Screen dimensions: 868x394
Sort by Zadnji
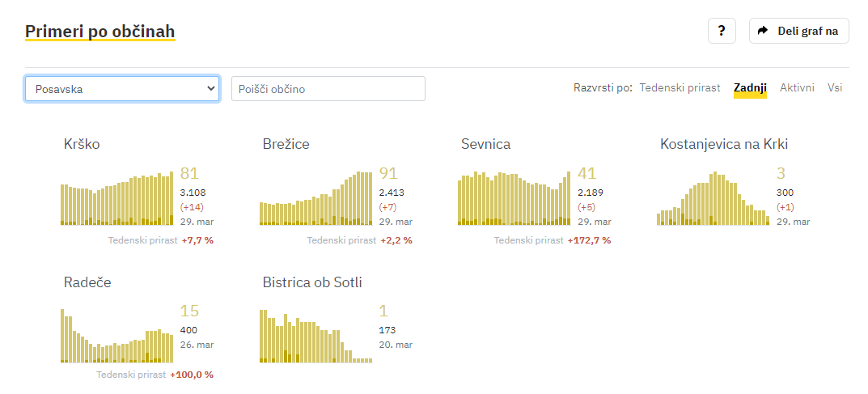point(750,87)
